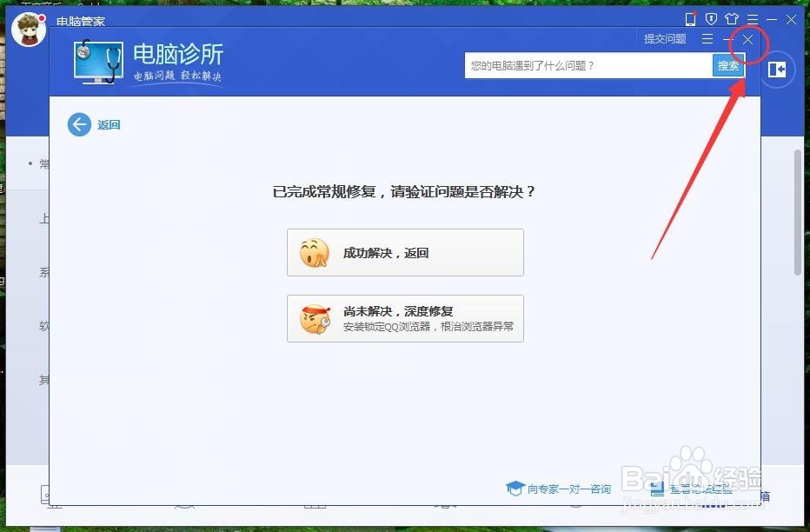
Task: Open the 提交问题 link
Action: [x=665, y=39]
